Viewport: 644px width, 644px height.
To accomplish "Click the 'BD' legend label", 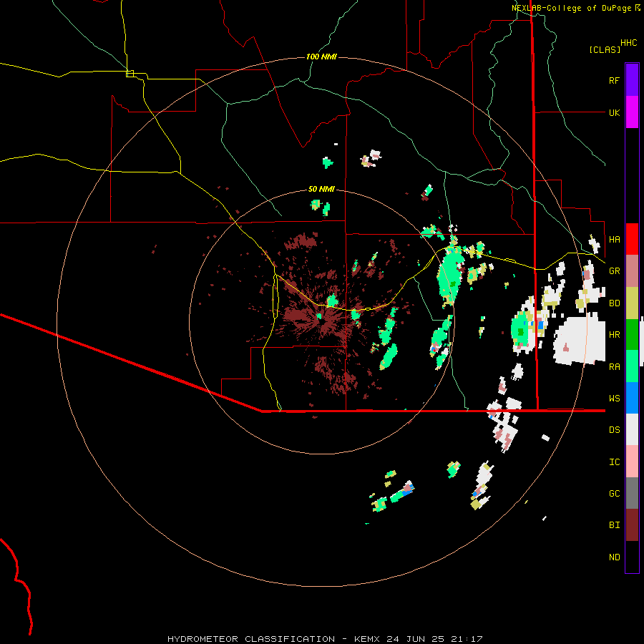I will point(614,303).
